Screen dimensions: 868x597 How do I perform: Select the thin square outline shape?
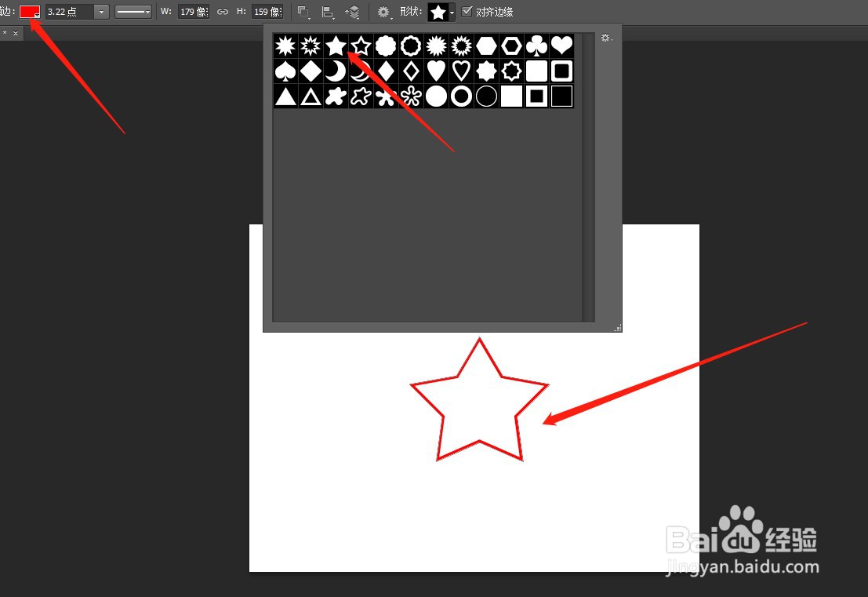[x=561, y=96]
